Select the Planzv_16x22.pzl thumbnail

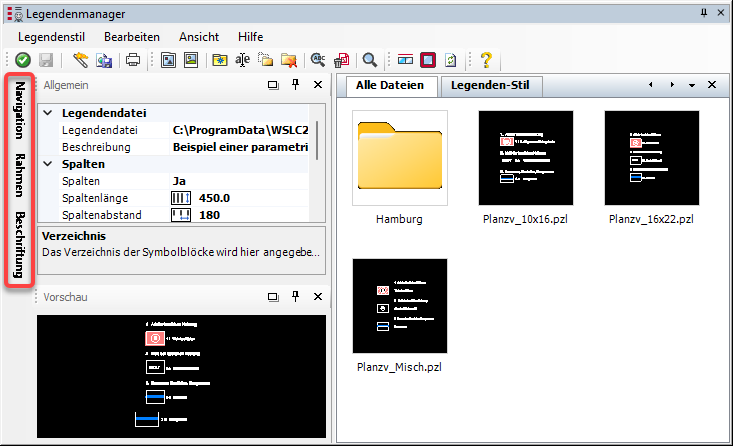point(651,158)
